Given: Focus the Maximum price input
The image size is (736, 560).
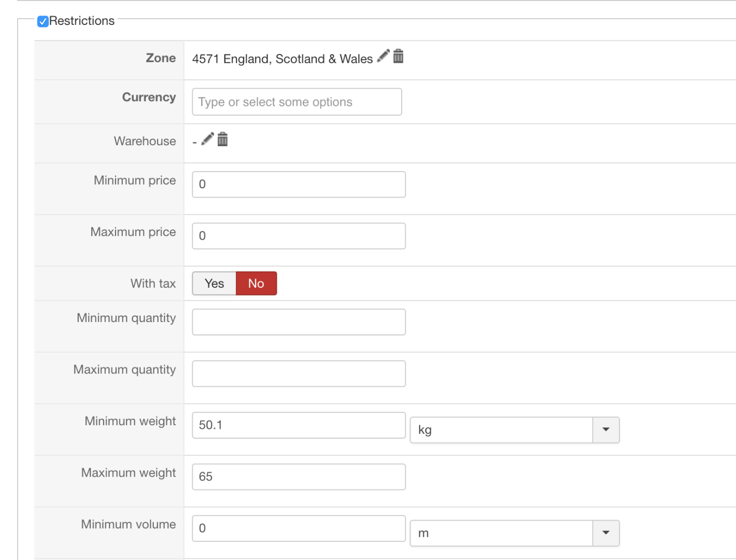Looking at the screenshot, I should (x=299, y=236).
